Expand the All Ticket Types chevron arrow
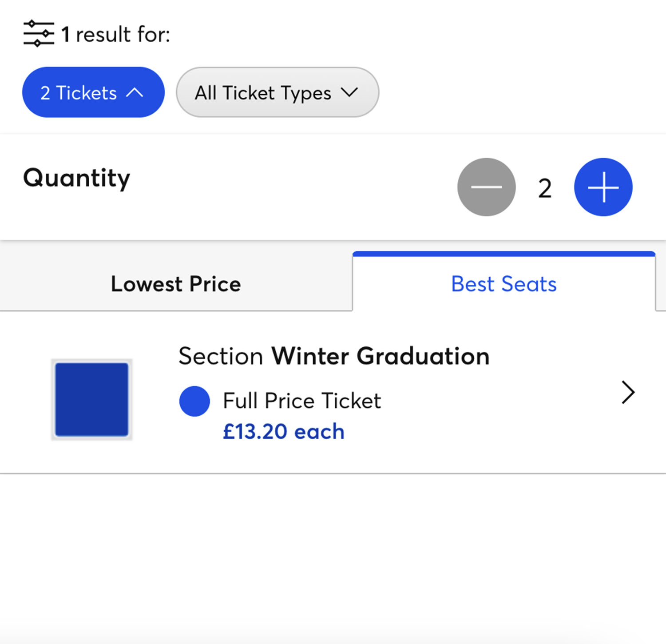Screen dimensions: 666x644 pyautogui.click(x=349, y=92)
